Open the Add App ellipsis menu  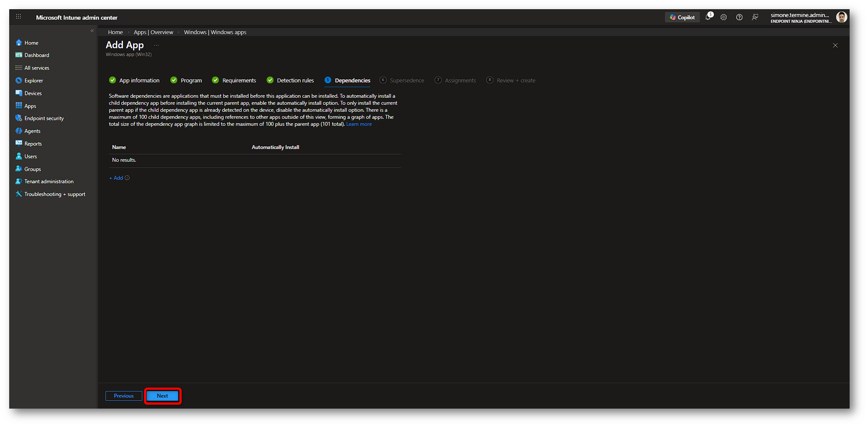(156, 45)
